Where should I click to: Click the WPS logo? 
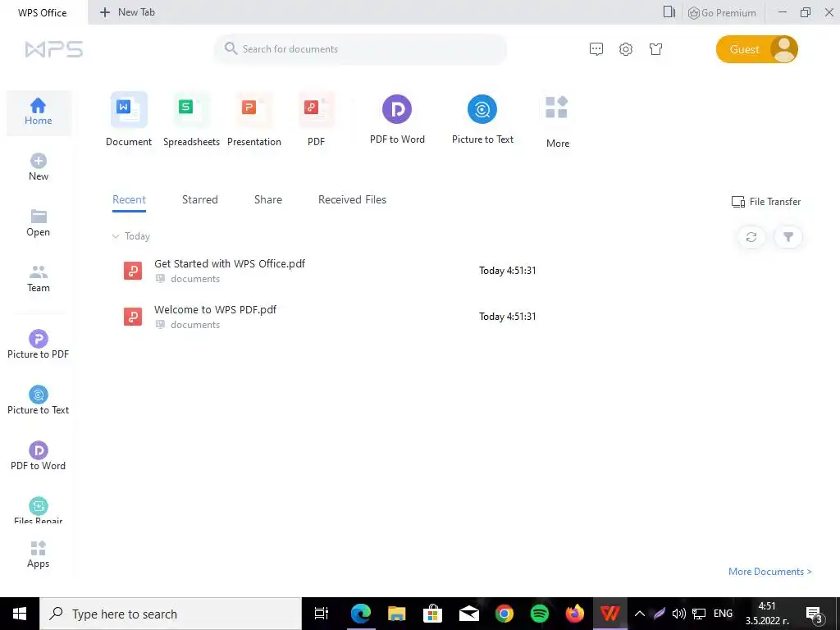(54, 49)
